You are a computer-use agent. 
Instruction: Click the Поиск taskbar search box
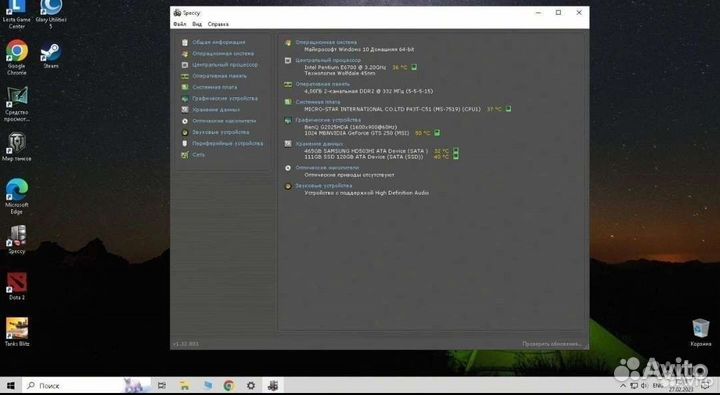tap(87, 385)
